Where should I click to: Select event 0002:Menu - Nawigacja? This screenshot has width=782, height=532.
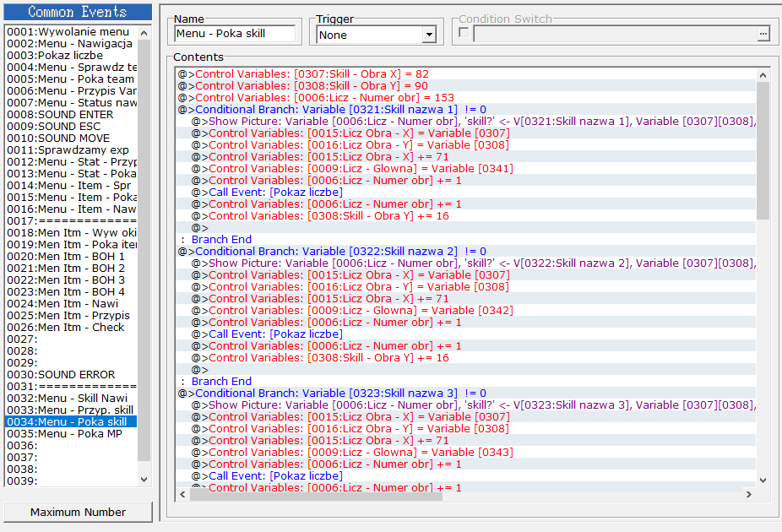(x=71, y=44)
